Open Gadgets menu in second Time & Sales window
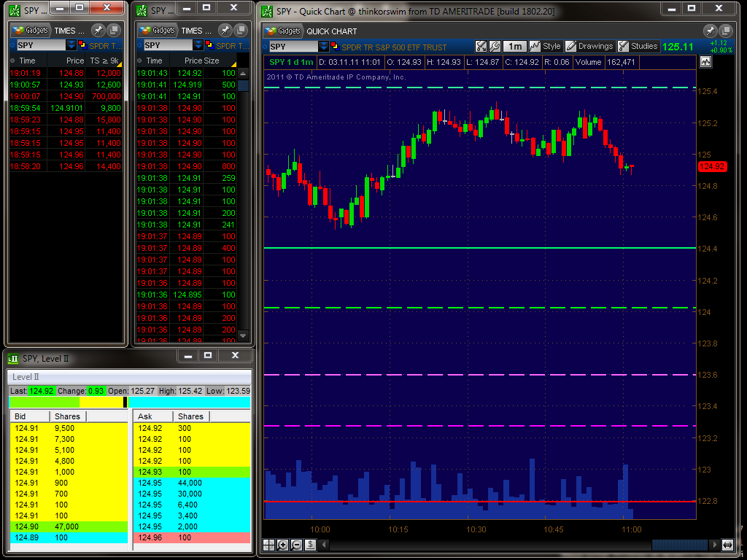This screenshot has width=747, height=560. (158, 30)
